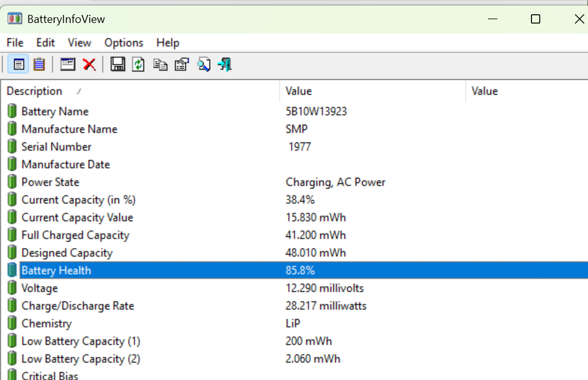
Task: Refresh battery data with the refresh icon
Action: [138, 64]
